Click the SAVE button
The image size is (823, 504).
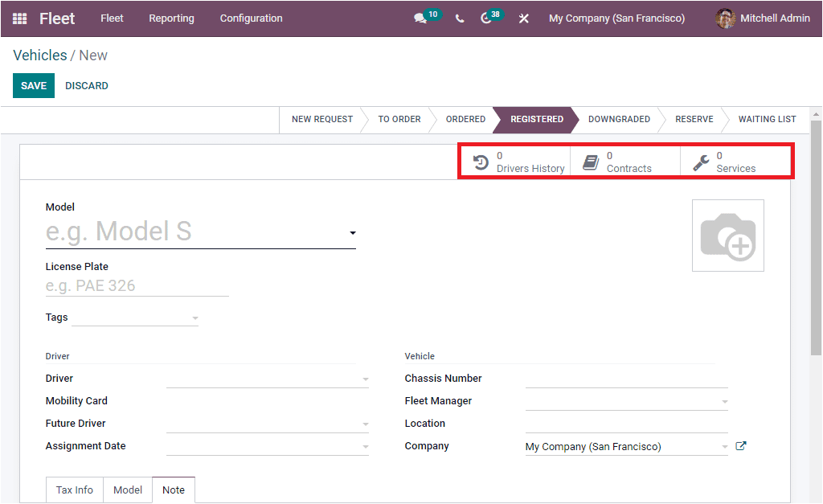click(x=33, y=85)
